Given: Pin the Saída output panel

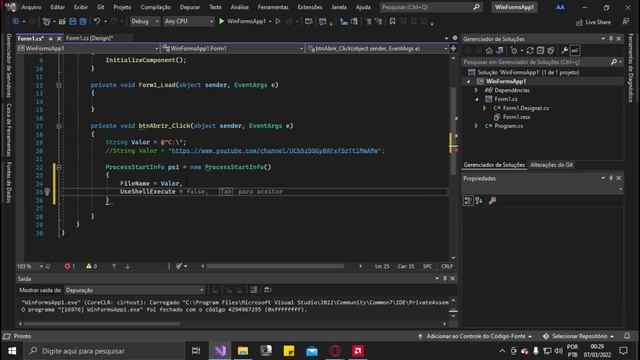Looking at the screenshot, I should coord(445,278).
